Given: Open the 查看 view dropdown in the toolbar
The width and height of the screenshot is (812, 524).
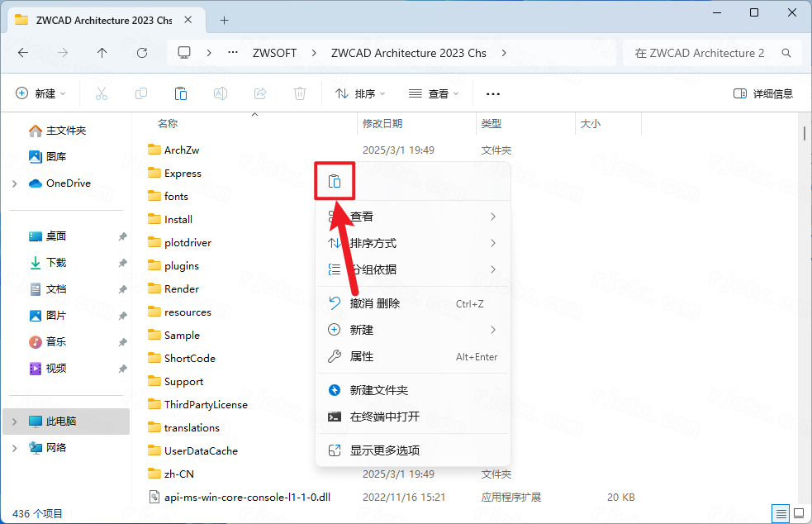Looking at the screenshot, I should pyautogui.click(x=434, y=94).
